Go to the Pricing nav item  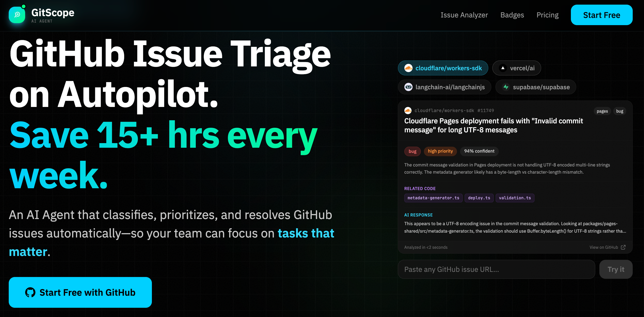(x=547, y=15)
